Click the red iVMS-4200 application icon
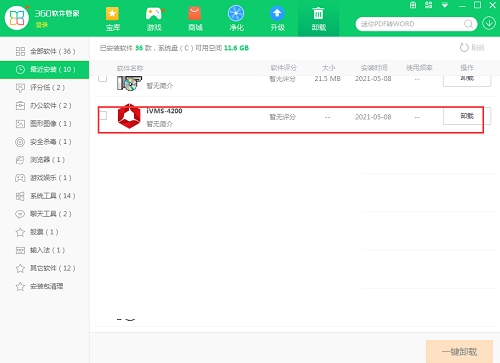This screenshot has width=500, height=363. point(129,116)
